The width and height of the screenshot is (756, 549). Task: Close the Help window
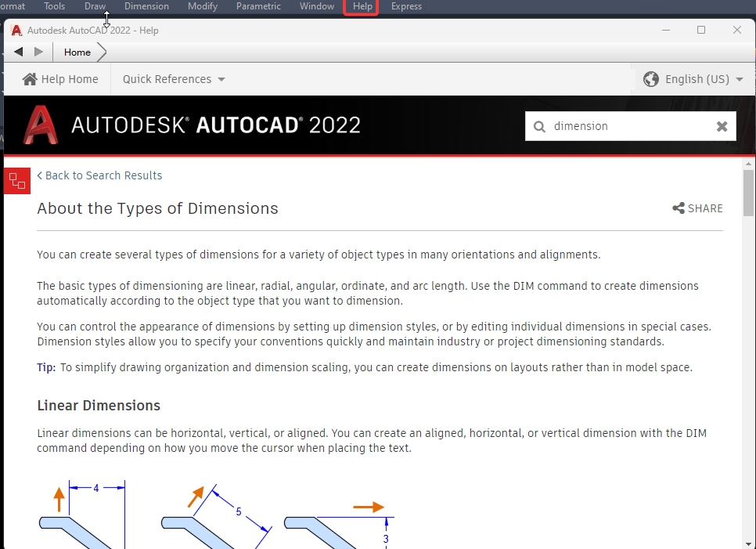tap(737, 30)
